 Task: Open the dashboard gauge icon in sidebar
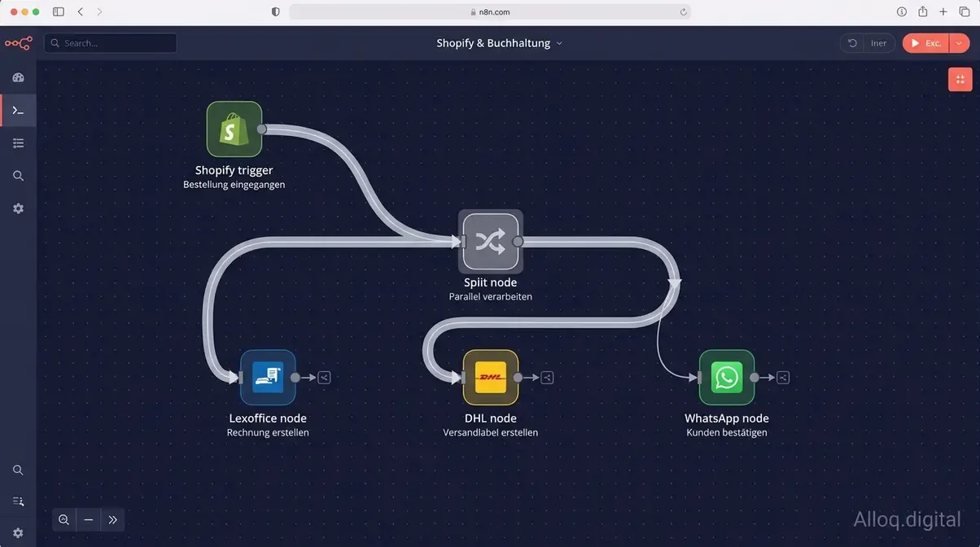click(18, 77)
